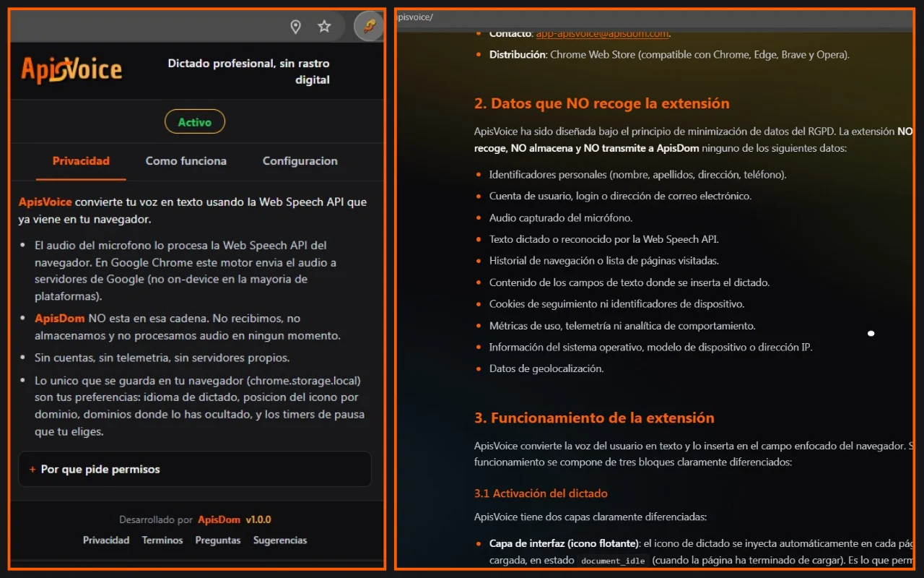924x578 pixels.
Task: Click the line Identificadores personales (nombre, apellidos...)
Action: [x=638, y=174]
